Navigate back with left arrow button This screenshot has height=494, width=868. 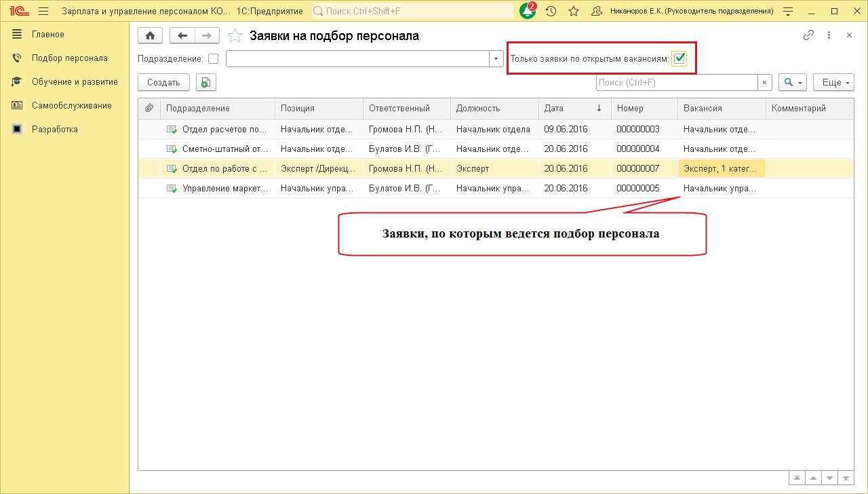(x=182, y=35)
